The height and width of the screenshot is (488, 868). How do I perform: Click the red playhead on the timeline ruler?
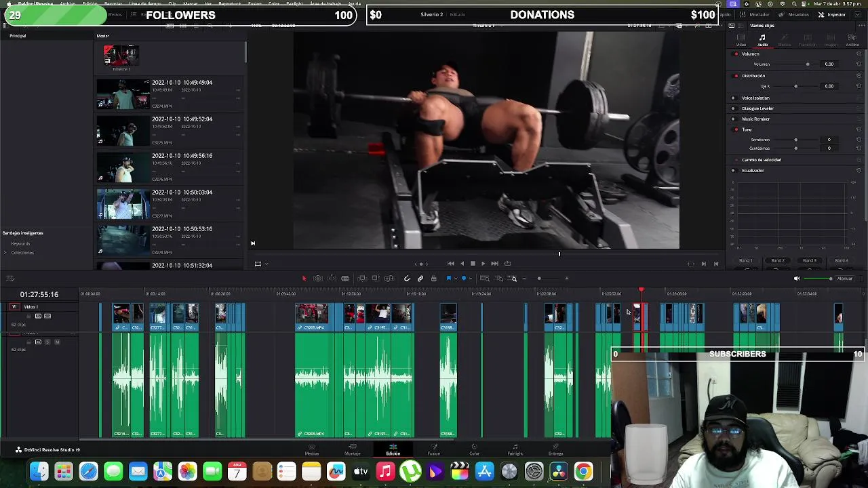click(x=641, y=290)
